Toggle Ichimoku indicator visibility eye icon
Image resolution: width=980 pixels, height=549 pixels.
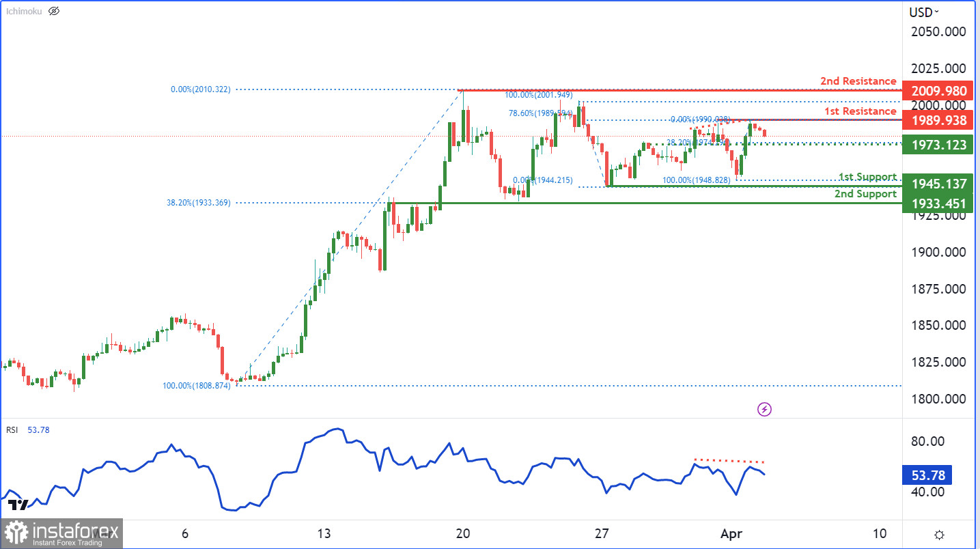[55, 11]
